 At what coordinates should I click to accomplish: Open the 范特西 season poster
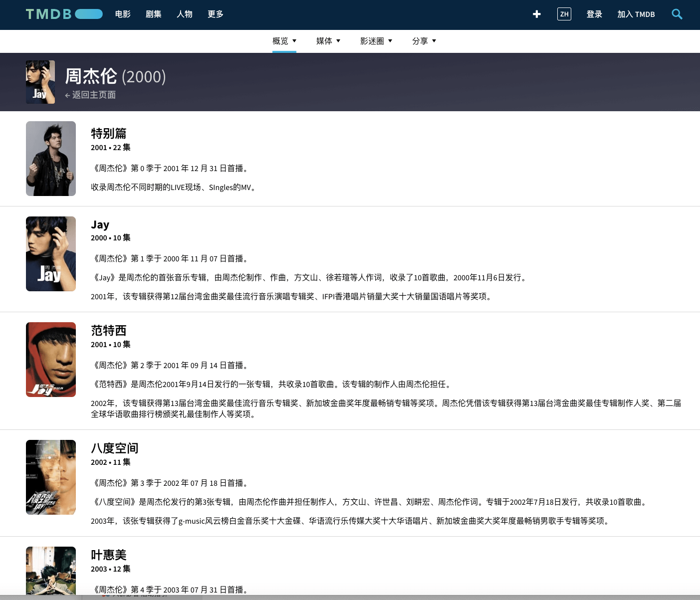51,360
